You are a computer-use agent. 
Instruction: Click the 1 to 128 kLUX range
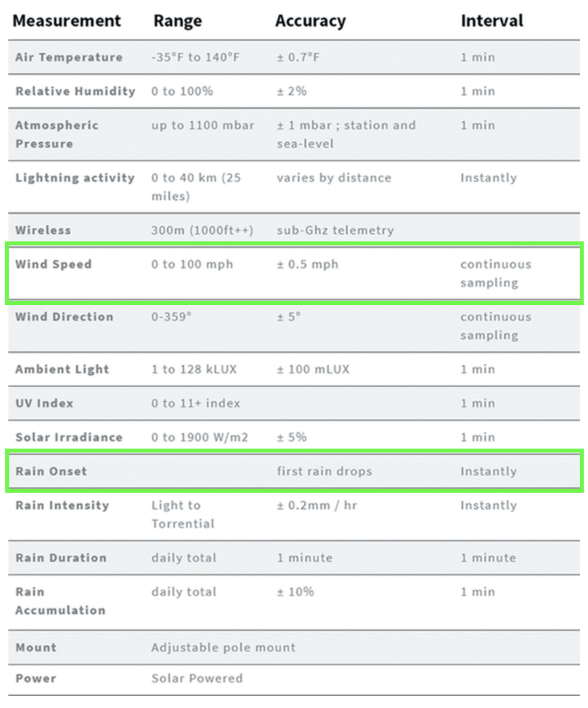(194, 369)
